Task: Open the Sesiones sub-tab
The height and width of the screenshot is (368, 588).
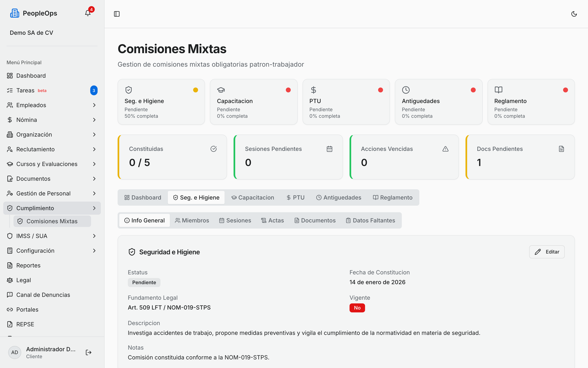Action: click(x=235, y=220)
